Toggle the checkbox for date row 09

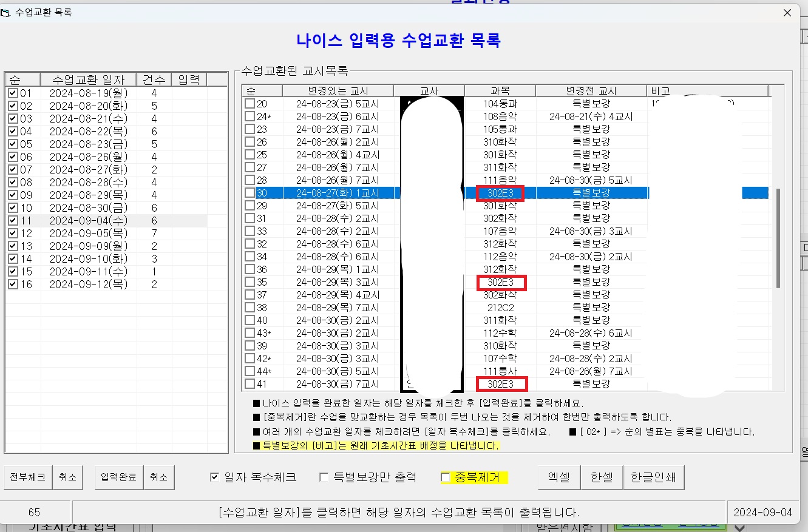click(13, 195)
